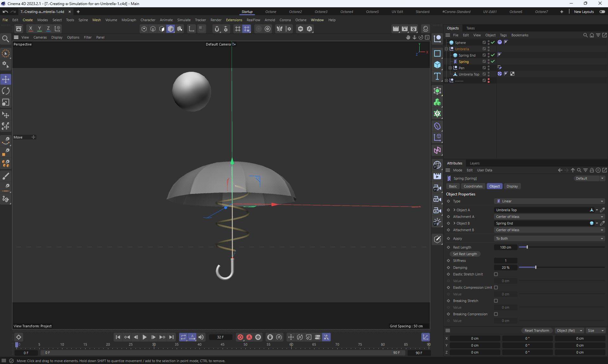The width and height of the screenshot is (608, 364).
Task: Click the Go to End button
Action: [x=171, y=337]
